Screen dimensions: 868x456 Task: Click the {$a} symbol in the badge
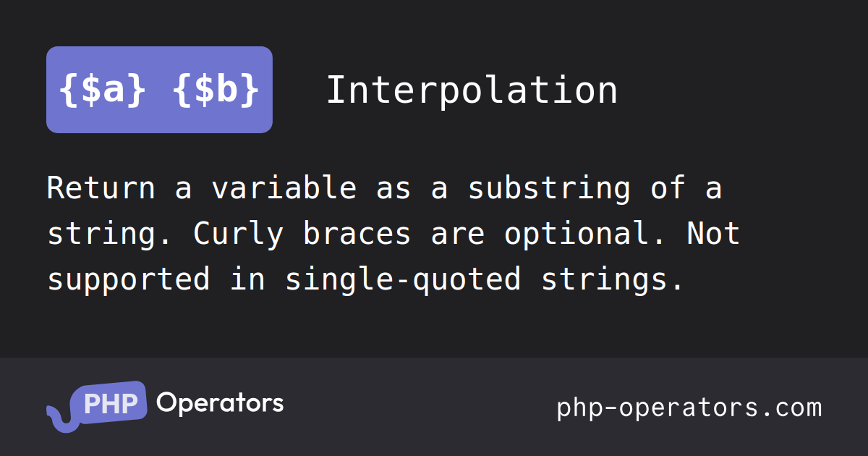coord(103,90)
